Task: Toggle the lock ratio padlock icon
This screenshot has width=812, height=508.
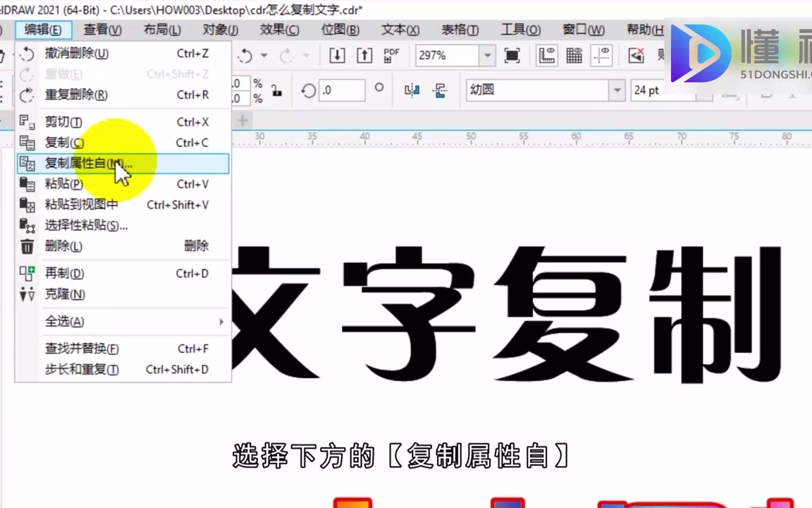Action: pyautogui.click(x=277, y=90)
